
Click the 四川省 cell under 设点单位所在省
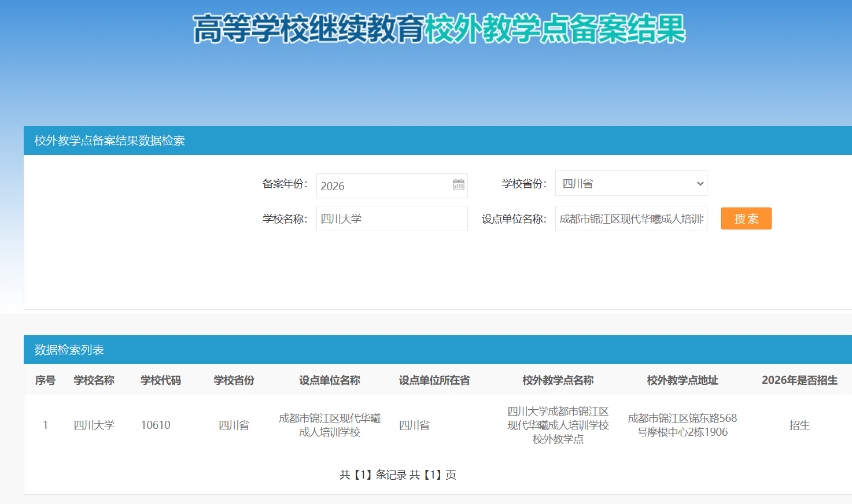click(414, 425)
